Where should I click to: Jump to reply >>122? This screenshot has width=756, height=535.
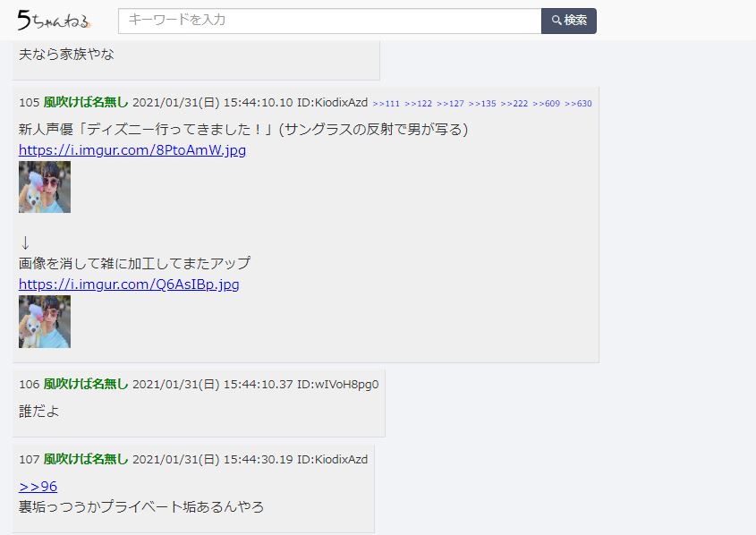point(418,103)
